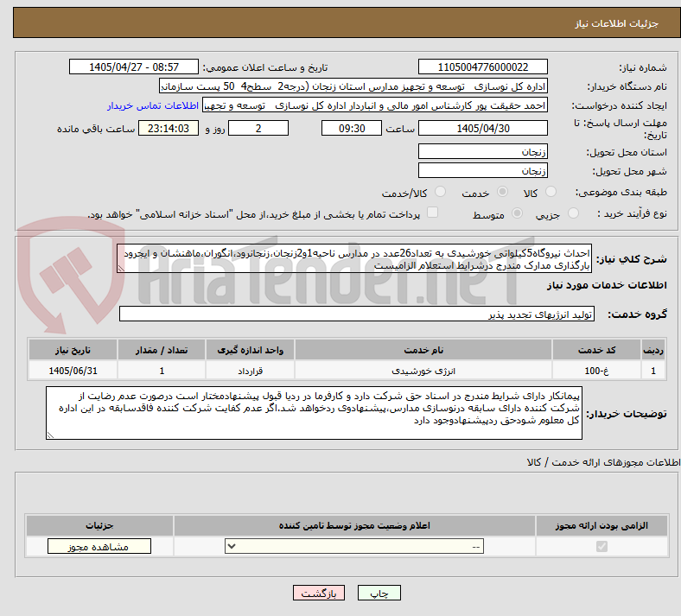Click the remaining days field showing 2
Viewport: 681px width, 616px height.
(x=258, y=129)
